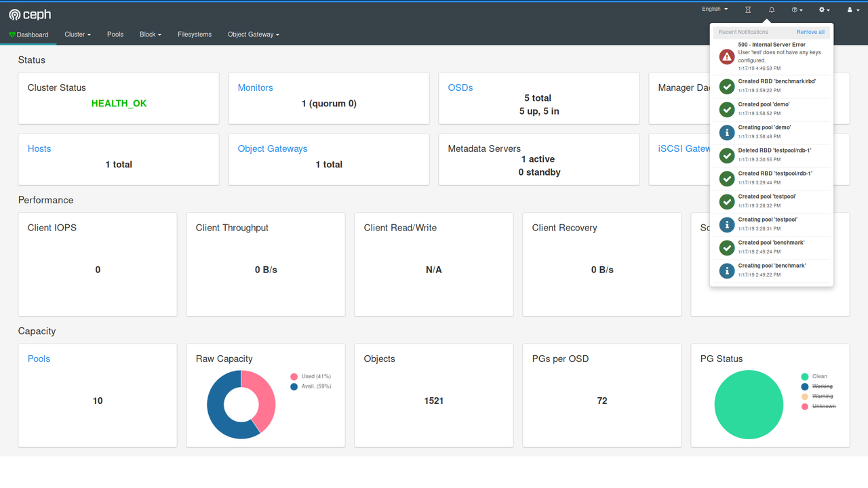
Task: Click info icon for Creating pool 'benchmark'
Action: 727,270
